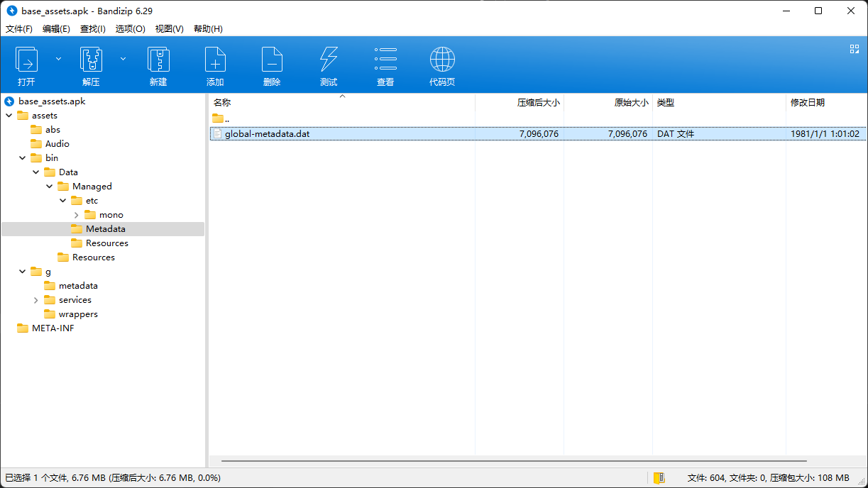Select the Resources folder under Managed
Screen dimensions: 868x488
pos(107,243)
